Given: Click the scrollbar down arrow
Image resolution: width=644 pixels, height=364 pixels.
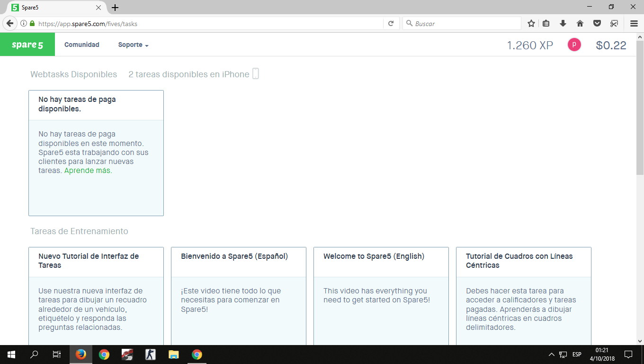Looking at the screenshot, I should 640,341.
